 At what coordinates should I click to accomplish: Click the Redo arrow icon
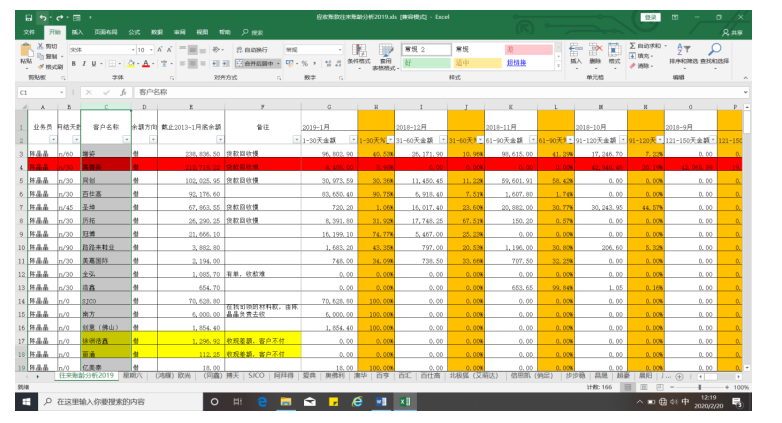(59, 18)
